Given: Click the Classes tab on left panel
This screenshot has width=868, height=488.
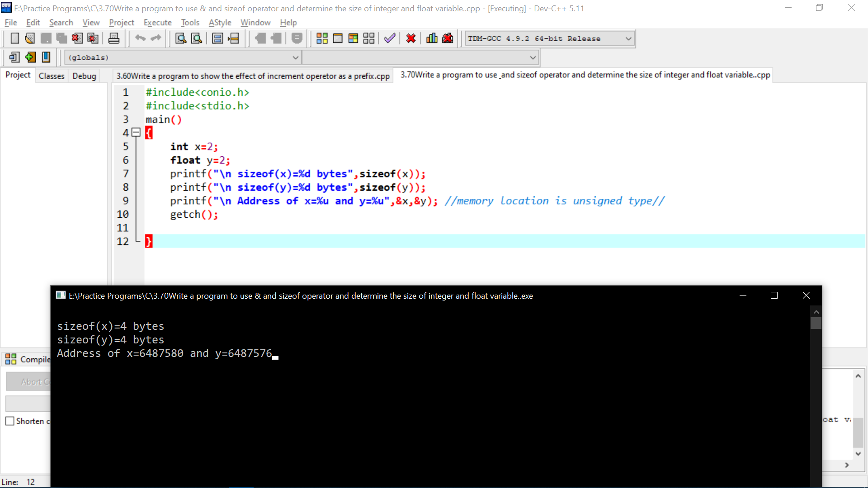Looking at the screenshot, I should pos(51,75).
